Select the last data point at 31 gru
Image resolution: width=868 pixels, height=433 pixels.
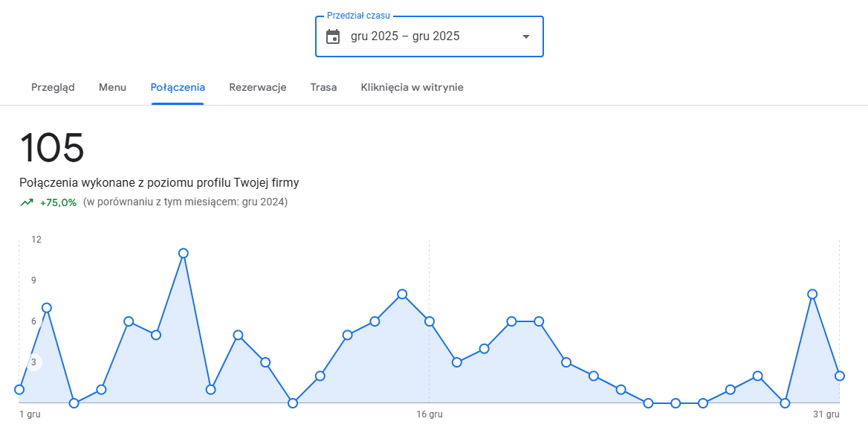click(840, 376)
